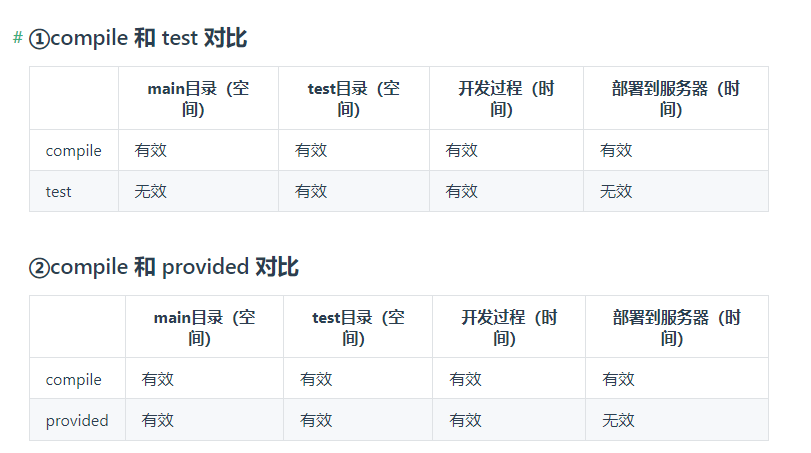Click compile row label in second table

[73, 380]
